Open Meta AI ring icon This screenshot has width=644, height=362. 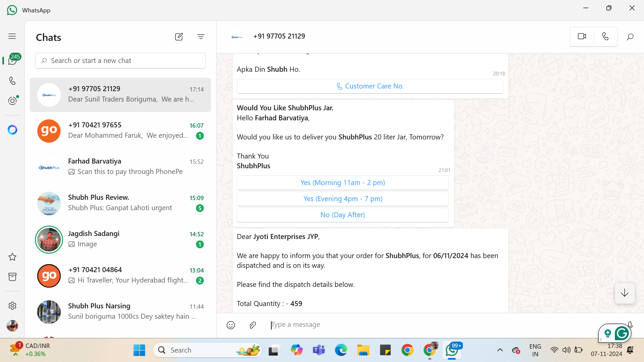click(x=12, y=130)
